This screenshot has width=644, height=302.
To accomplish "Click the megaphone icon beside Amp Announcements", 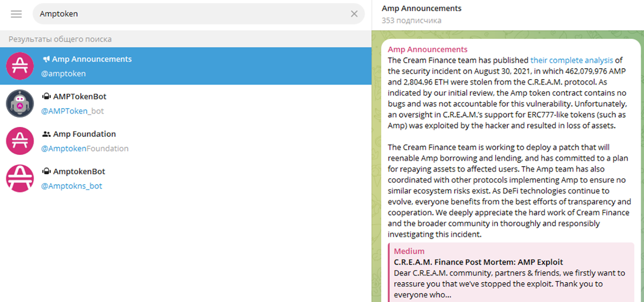I will pos(46,59).
